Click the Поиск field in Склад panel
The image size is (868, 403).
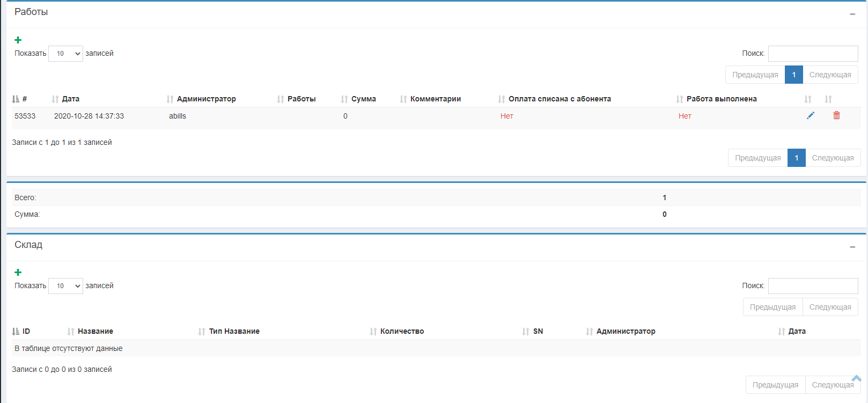pyautogui.click(x=813, y=286)
